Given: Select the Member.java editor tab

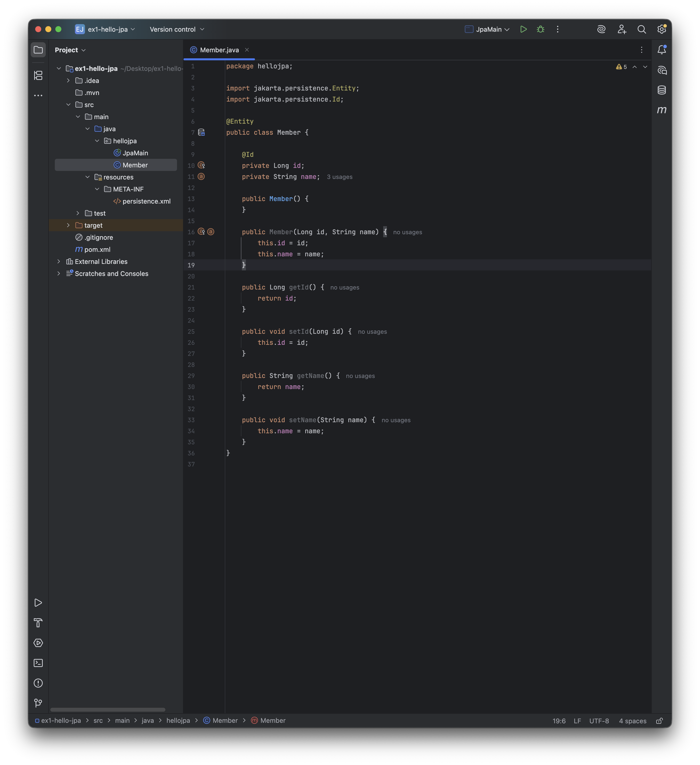Looking at the screenshot, I should (x=219, y=50).
